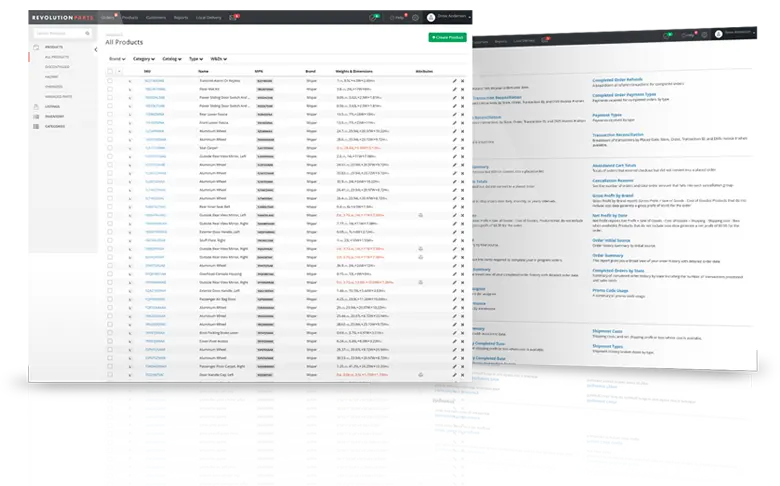
Task: Open the Brand filter dropdown
Action: click(116, 59)
